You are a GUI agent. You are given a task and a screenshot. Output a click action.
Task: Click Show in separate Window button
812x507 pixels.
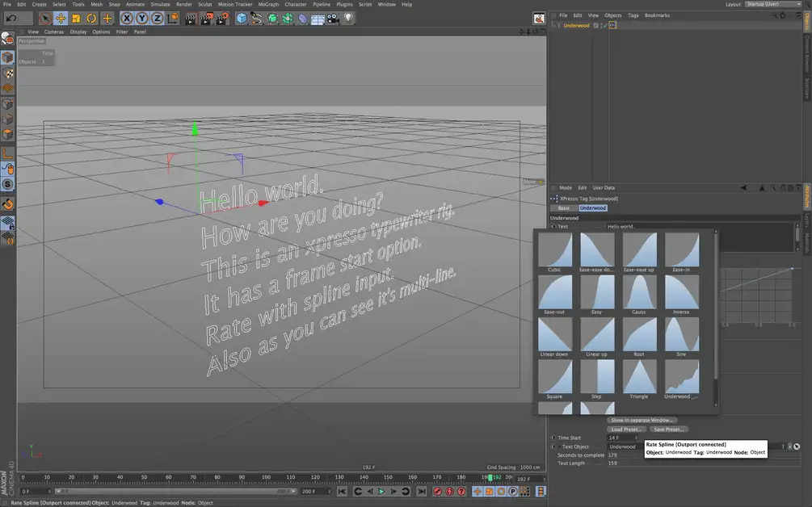tap(642, 420)
